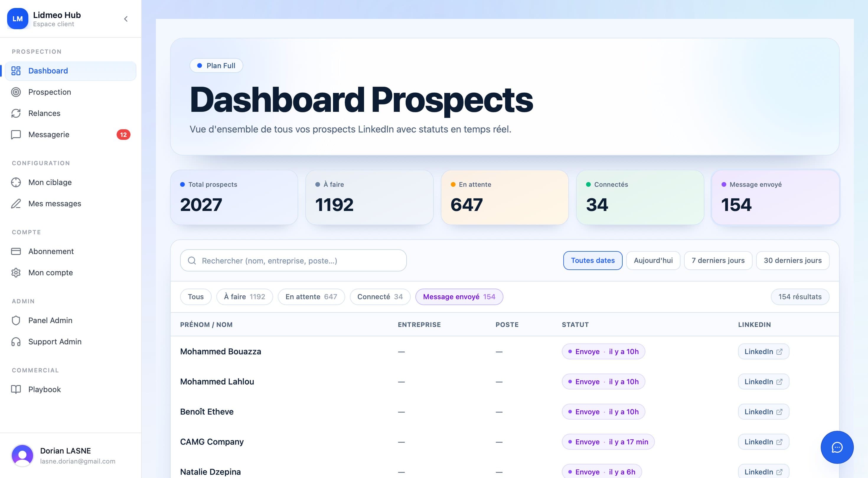
Task: Click the Prospection target icon
Action: [16, 92]
